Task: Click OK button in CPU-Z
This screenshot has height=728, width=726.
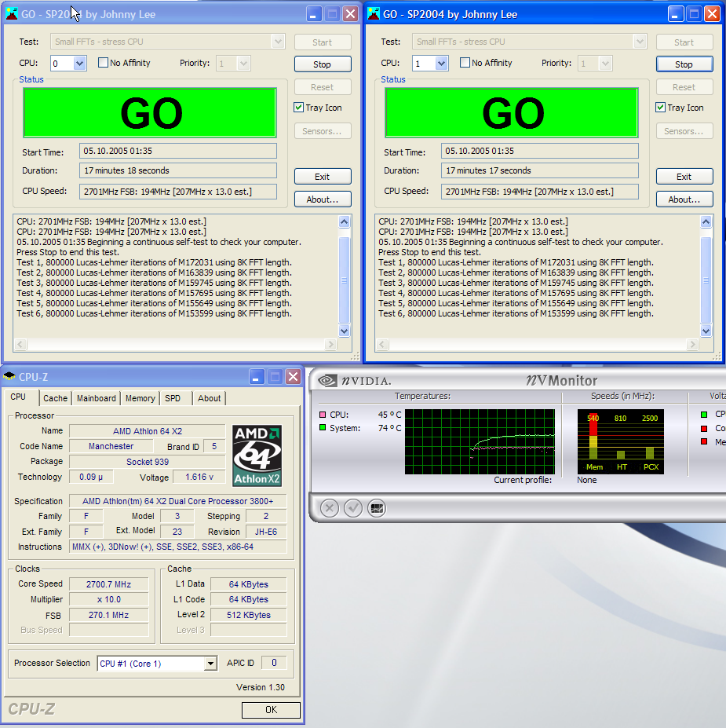Action: pos(271,709)
